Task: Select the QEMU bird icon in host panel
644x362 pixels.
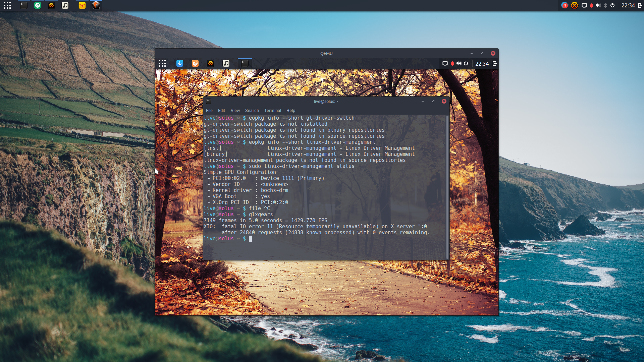Action: [x=96, y=5]
